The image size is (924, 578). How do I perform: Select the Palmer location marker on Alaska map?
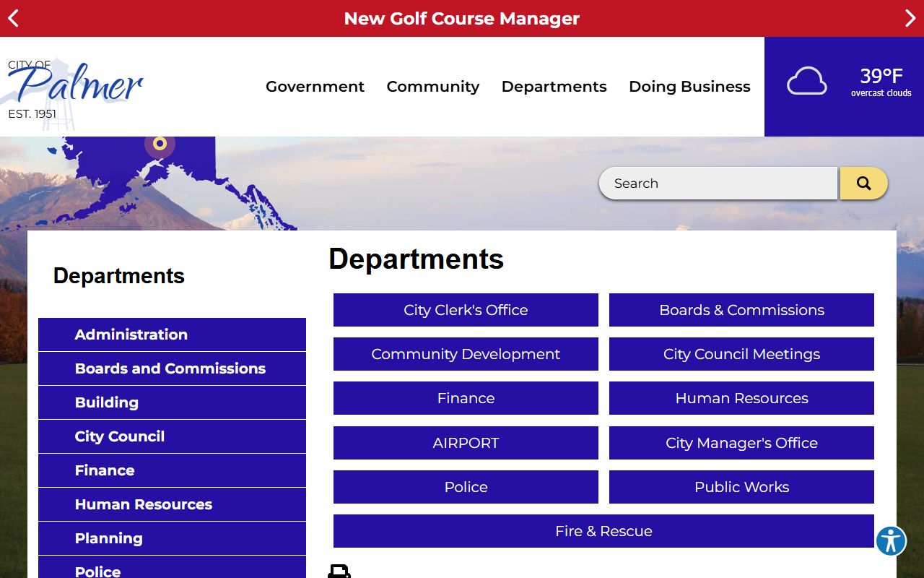(160, 143)
